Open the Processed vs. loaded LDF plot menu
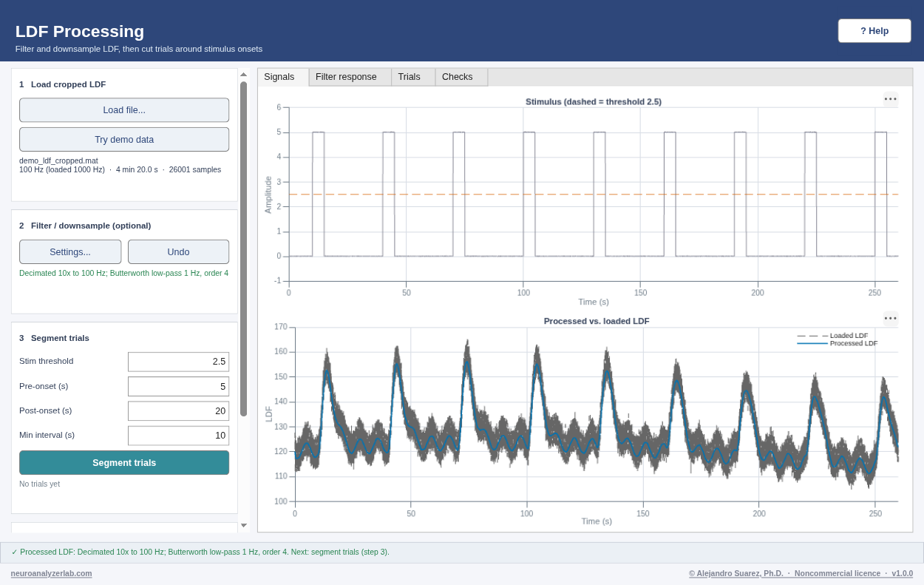Viewport: 924px width, 585px height. (x=890, y=319)
